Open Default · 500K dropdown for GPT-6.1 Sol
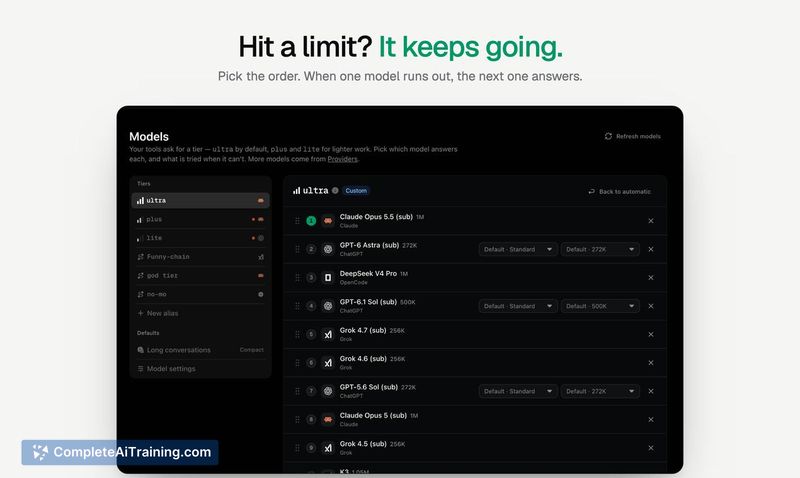 coord(600,306)
